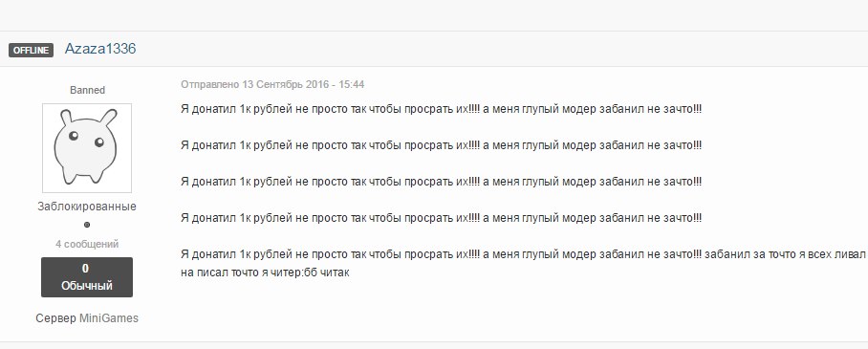This screenshot has width=868, height=349.
Task: Click the fifth line mentioning забанил за точто
Action: point(523,255)
